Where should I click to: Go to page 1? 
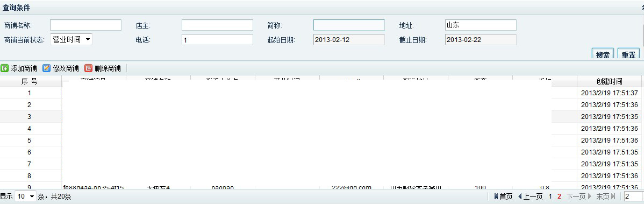coord(550,196)
